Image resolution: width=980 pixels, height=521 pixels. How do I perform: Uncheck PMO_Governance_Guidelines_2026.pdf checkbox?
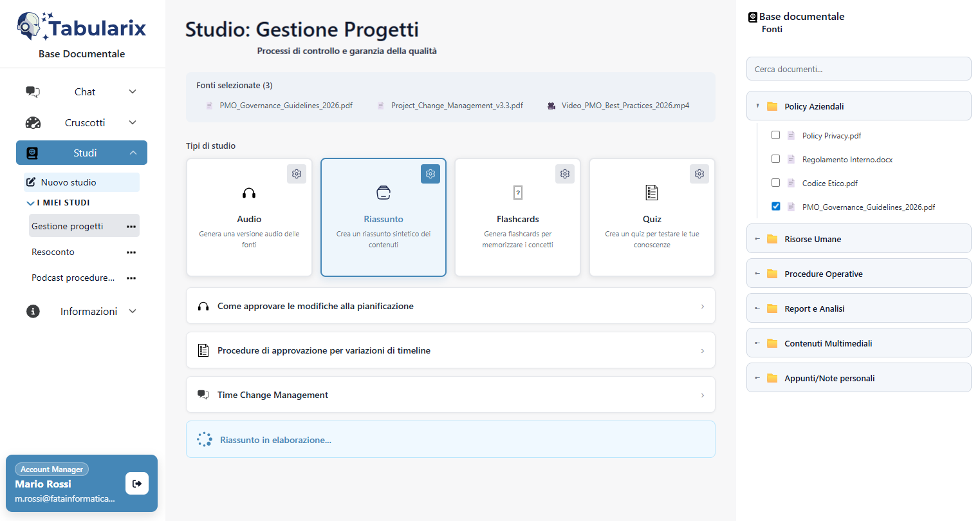[775, 207]
